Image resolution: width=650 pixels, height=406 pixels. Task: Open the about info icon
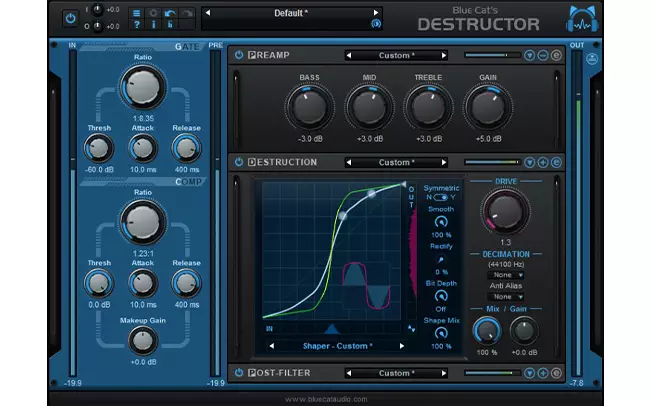click(153, 25)
